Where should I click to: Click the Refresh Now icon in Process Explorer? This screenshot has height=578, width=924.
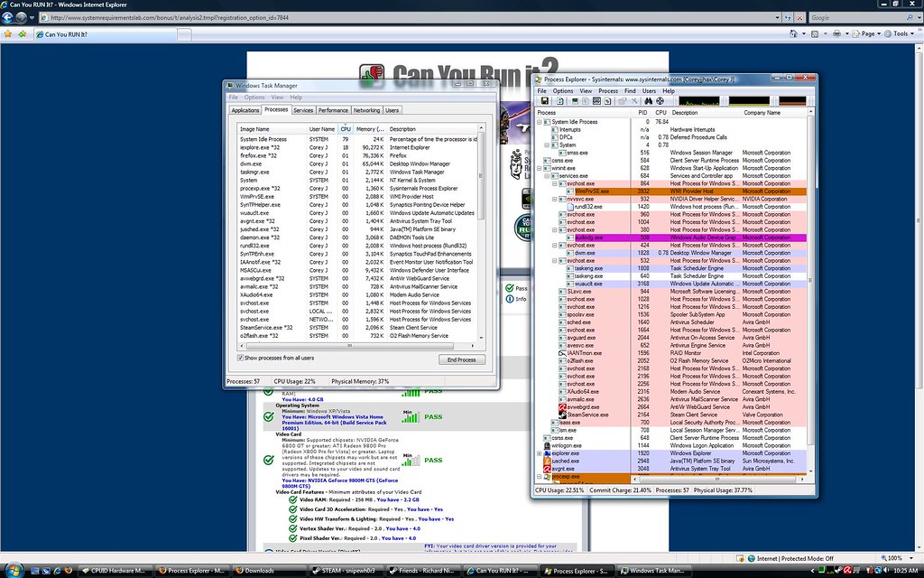click(559, 101)
